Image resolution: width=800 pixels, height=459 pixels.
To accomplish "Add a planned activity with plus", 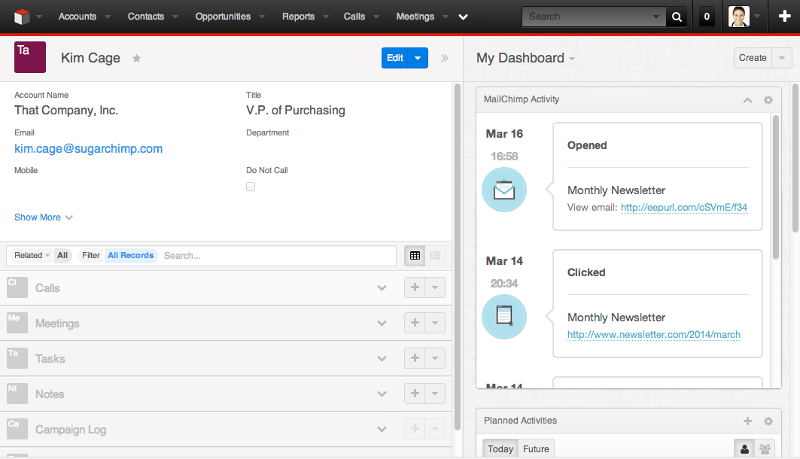I will (747, 421).
